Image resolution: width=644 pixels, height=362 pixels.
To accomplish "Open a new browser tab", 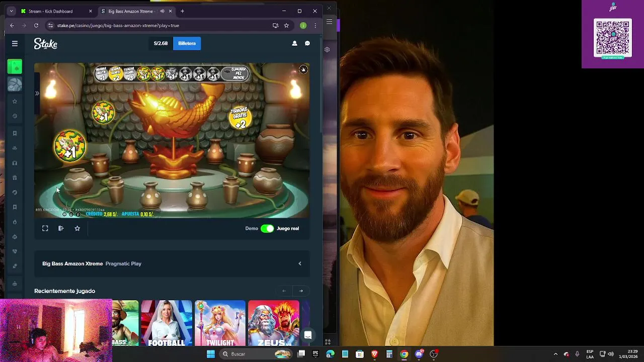I will 182,11.
